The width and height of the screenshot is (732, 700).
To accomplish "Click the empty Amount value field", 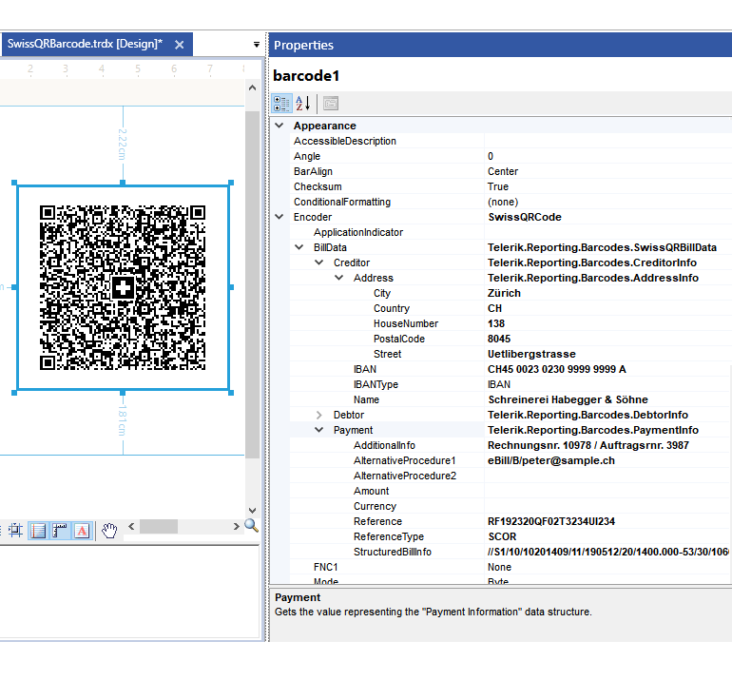I will 607,491.
